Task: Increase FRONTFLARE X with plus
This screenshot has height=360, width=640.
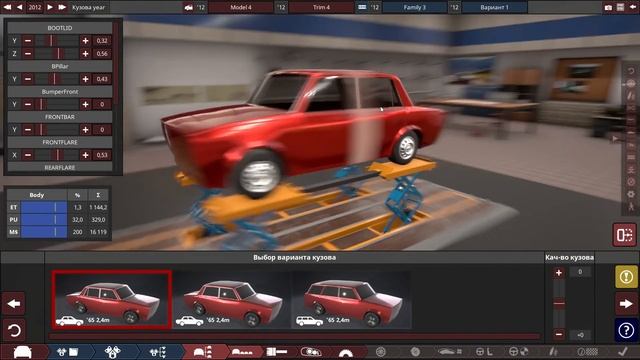Action: tap(85, 155)
